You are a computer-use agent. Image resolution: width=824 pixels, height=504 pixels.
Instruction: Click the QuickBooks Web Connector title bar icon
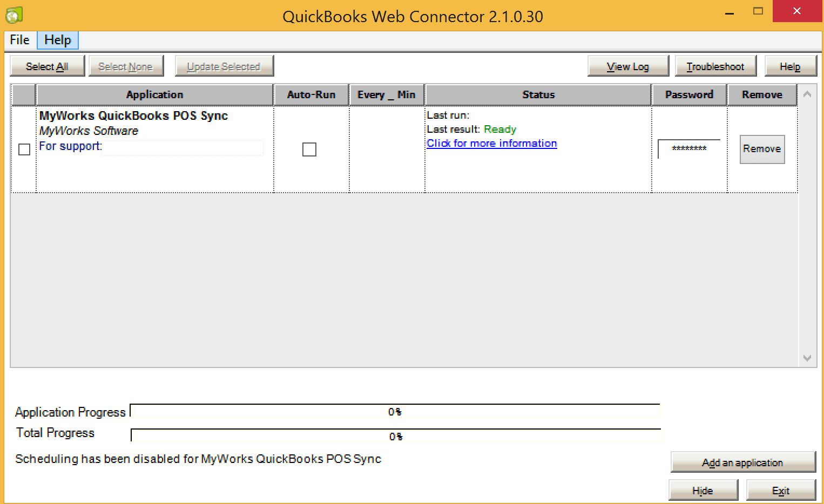(x=14, y=15)
